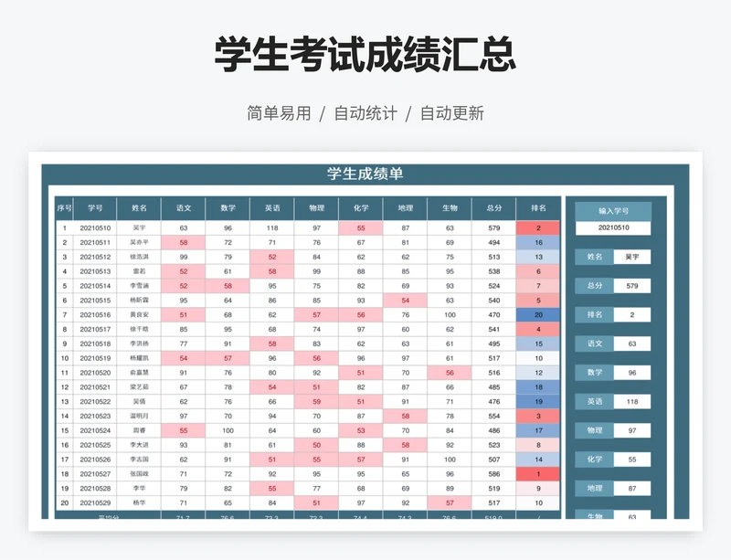Select the 序号 column header
The image size is (731, 560).
(x=64, y=208)
